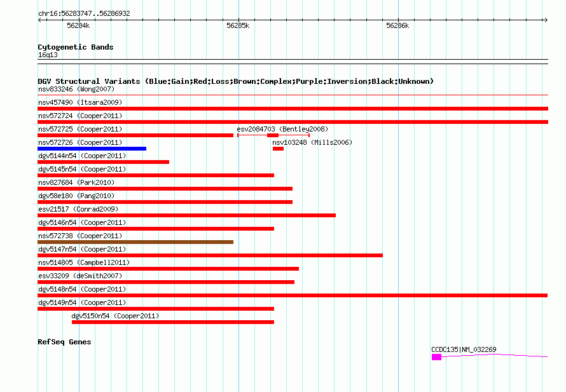Click the nsv103248 (Mills2006) label
This screenshot has height=392, width=566.
pos(312,142)
